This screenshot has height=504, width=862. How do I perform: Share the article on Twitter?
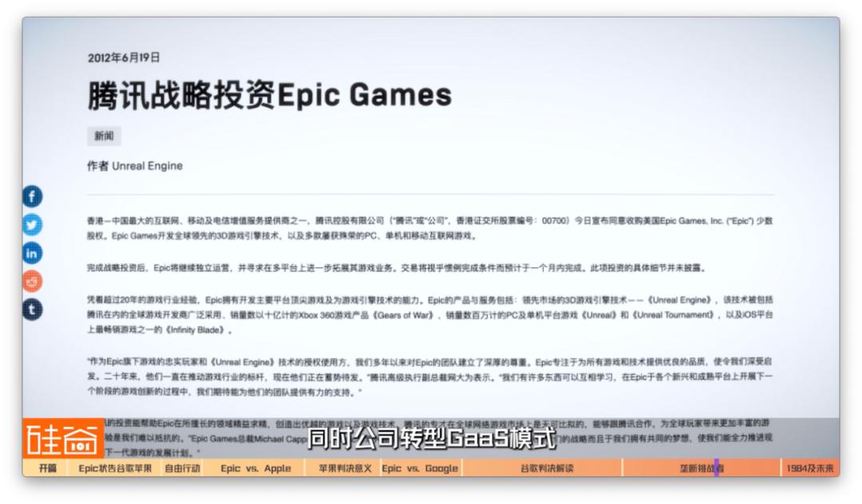pos(33,225)
